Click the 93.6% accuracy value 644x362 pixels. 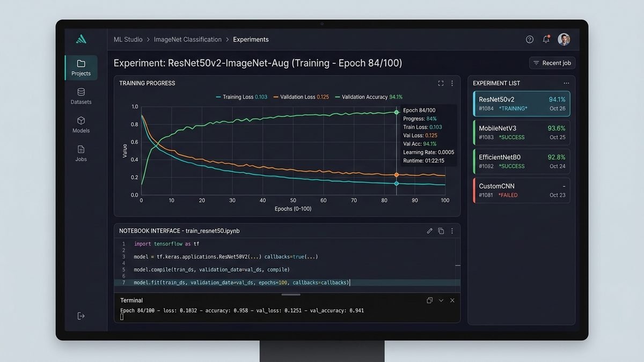[557, 128]
